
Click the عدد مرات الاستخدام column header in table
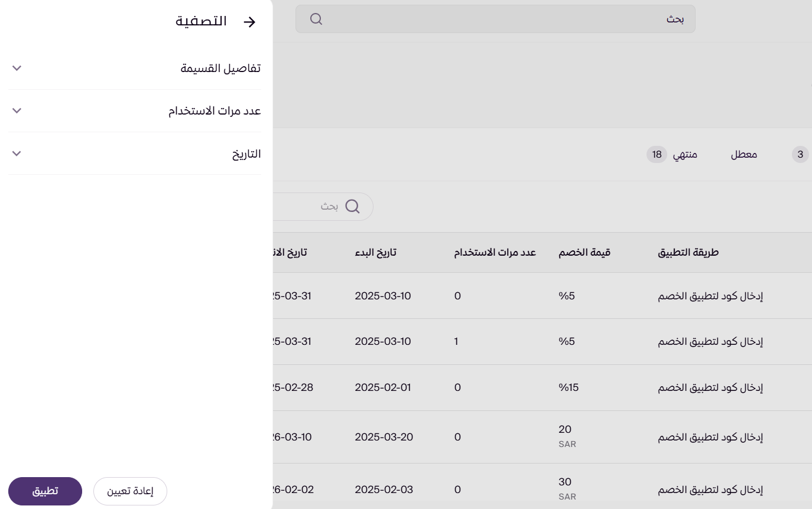click(x=495, y=253)
